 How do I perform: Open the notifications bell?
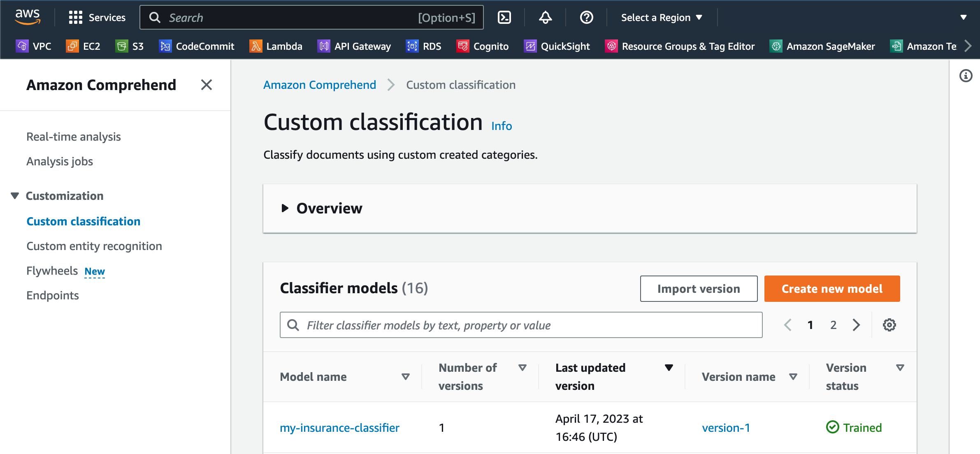pos(545,17)
